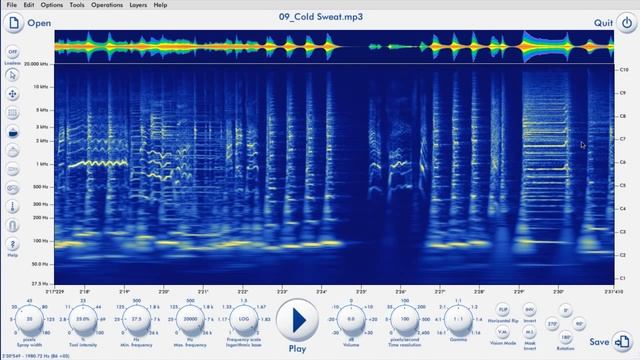Toggle the Invert INV button
The image size is (640, 360).
point(529,310)
